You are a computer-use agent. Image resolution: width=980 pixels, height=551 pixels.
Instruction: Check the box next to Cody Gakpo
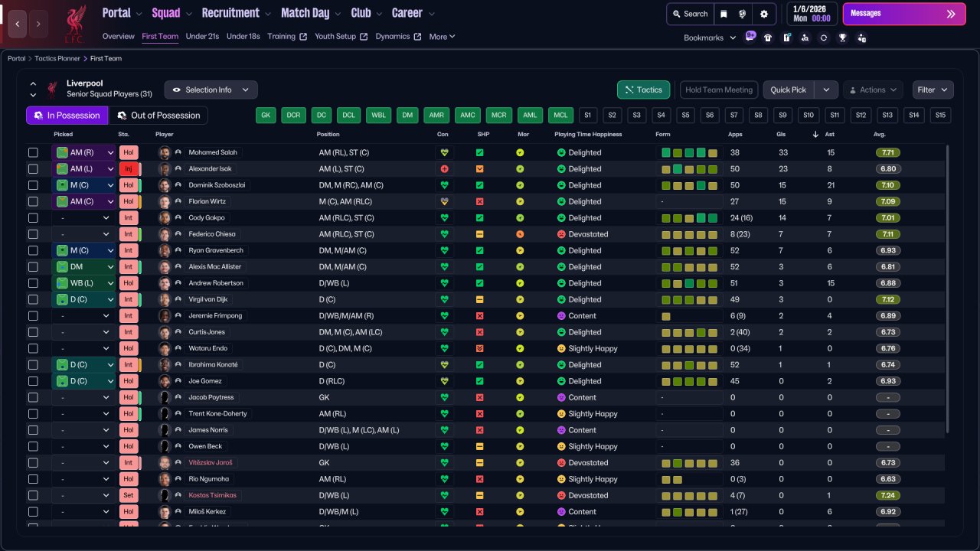33,218
